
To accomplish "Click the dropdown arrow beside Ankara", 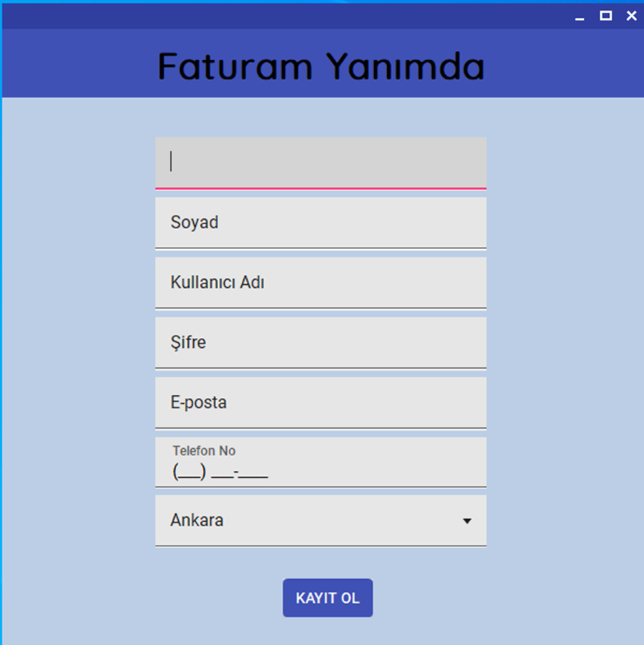I will (467, 520).
